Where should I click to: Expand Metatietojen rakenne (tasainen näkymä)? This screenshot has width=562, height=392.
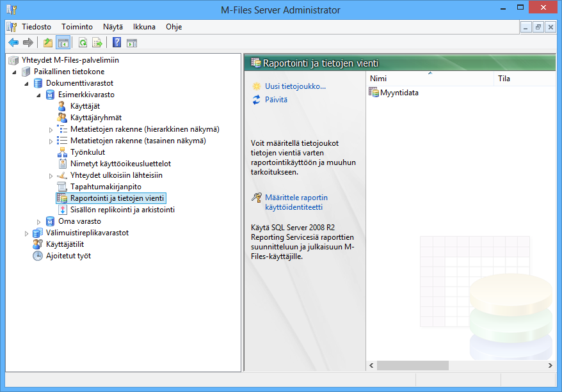pos(51,141)
